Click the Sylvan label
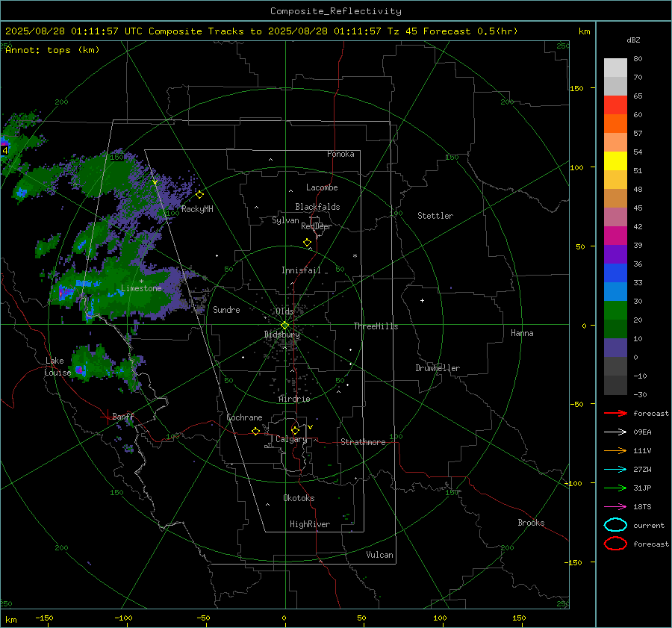672x628 pixels. (285, 220)
